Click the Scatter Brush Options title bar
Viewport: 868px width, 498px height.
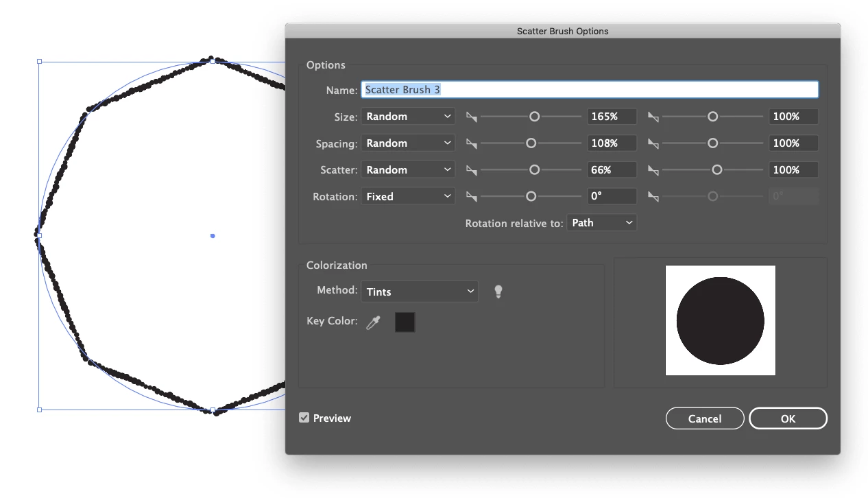pyautogui.click(x=562, y=31)
